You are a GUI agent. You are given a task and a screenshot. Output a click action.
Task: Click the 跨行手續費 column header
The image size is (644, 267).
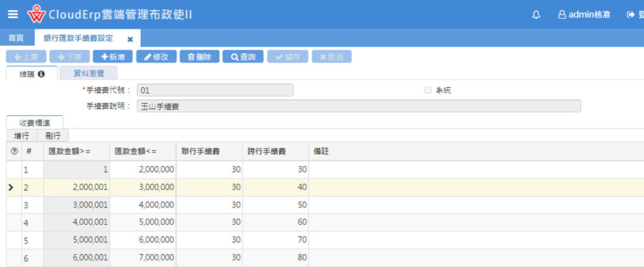276,152
